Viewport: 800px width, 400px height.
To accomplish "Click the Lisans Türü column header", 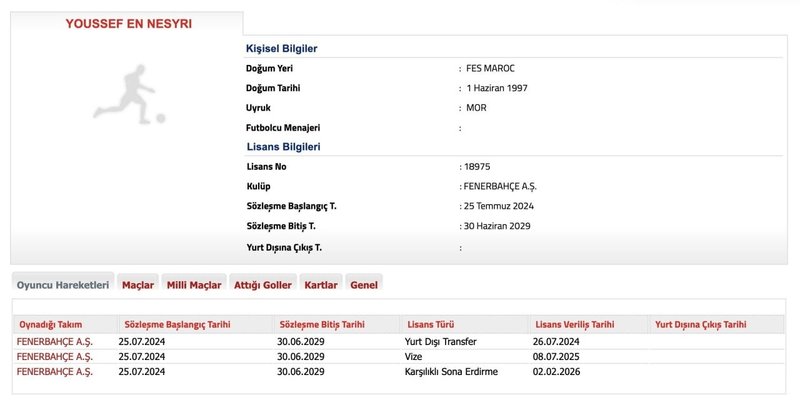I will [x=432, y=325].
